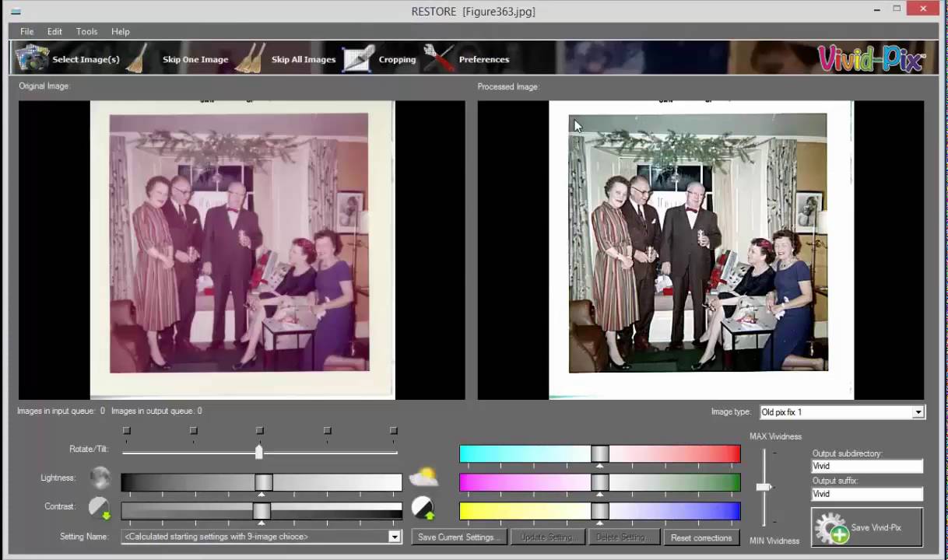
Task: Click the Rotate/Tilt slider handle
Action: [259, 450]
